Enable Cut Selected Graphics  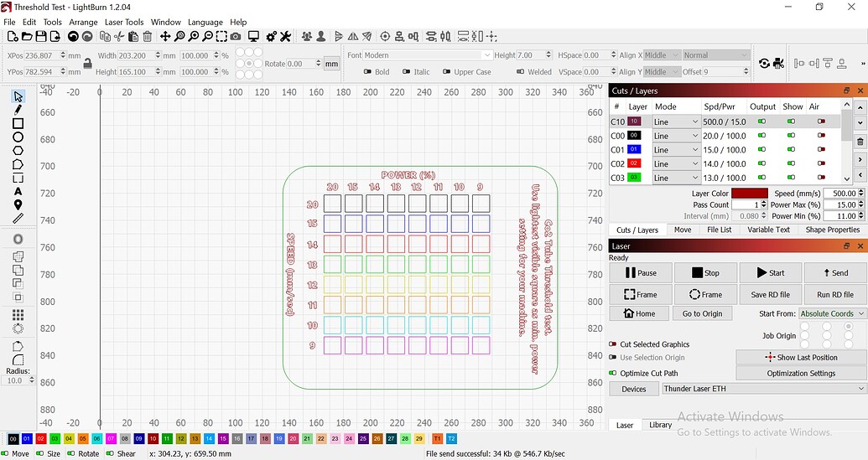613,344
